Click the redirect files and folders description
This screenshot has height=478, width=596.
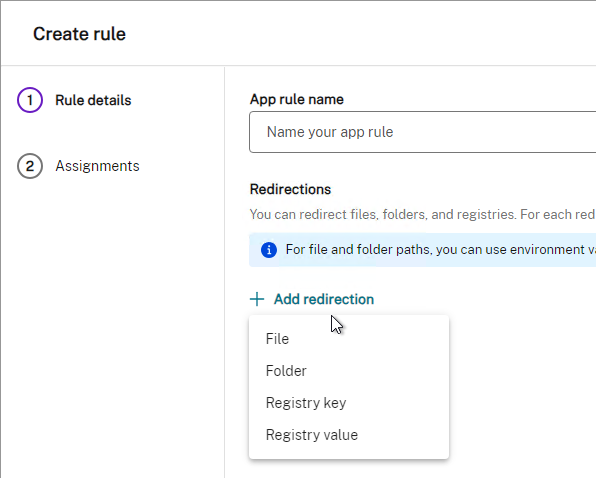click(x=423, y=215)
